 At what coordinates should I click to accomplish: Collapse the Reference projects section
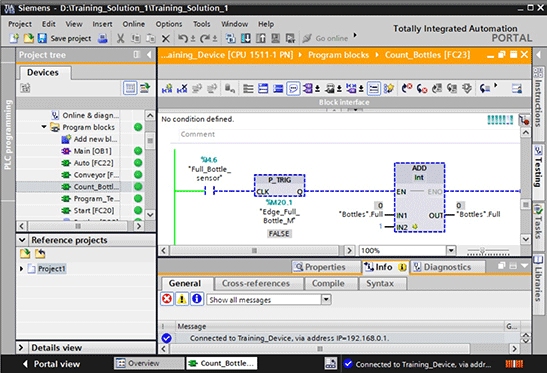[22, 240]
